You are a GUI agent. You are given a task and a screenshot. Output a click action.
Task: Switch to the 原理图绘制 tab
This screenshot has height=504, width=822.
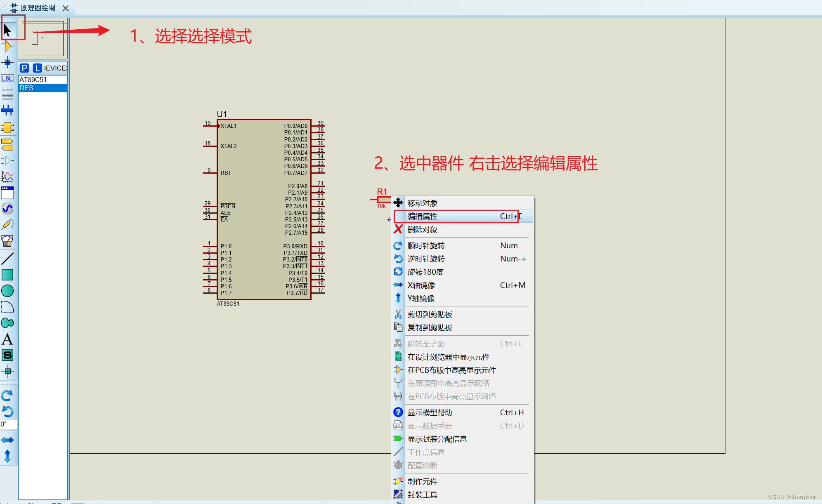coord(38,8)
